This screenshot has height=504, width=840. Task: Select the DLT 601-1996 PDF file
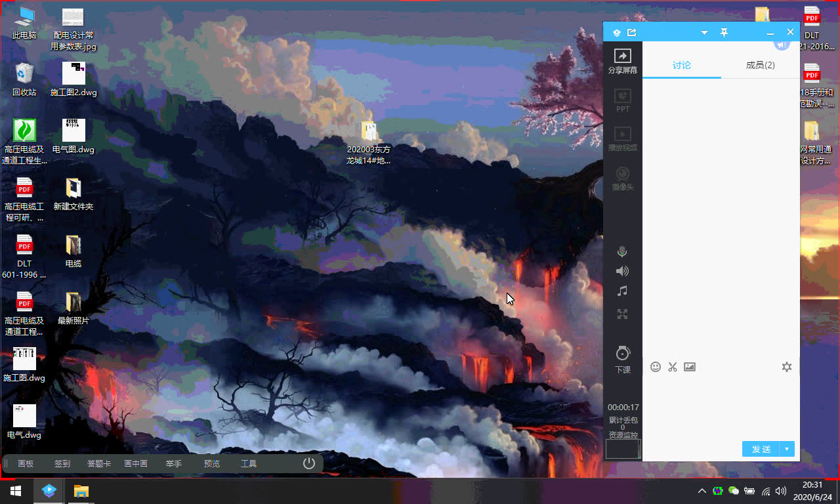pyautogui.click(x=24, y=257)
